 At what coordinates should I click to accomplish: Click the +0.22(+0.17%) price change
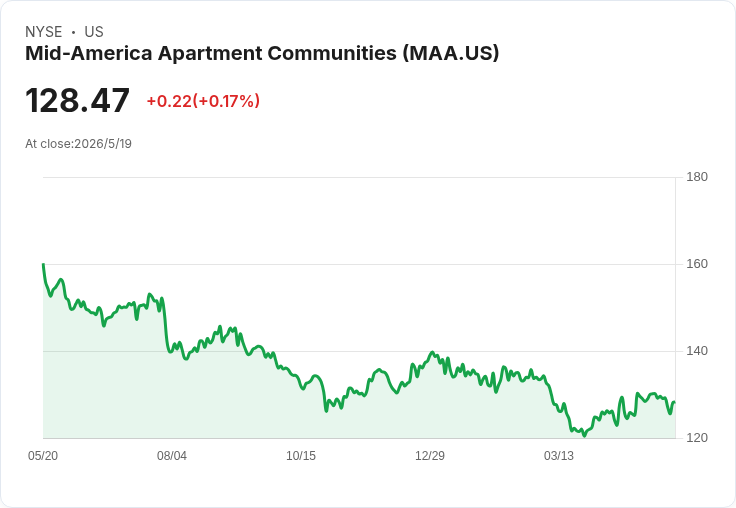click(x=203, y=101)
